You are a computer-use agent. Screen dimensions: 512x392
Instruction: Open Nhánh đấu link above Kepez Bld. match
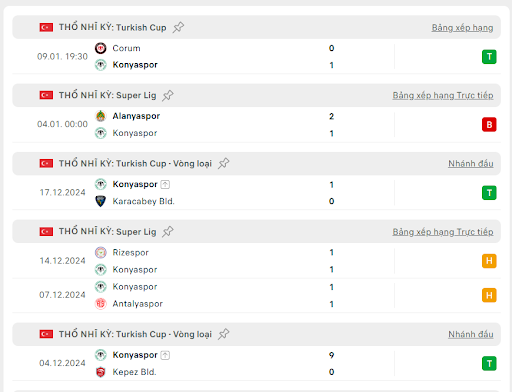(x=471, y=334)
